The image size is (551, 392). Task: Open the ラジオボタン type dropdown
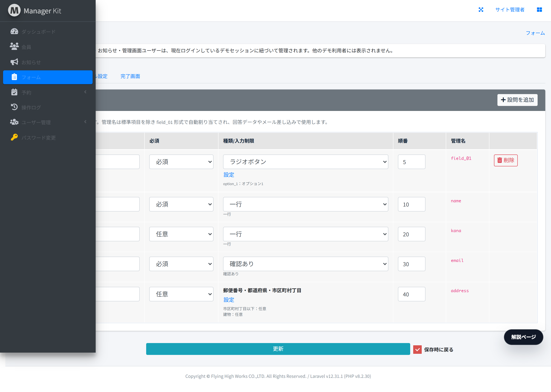305,162
